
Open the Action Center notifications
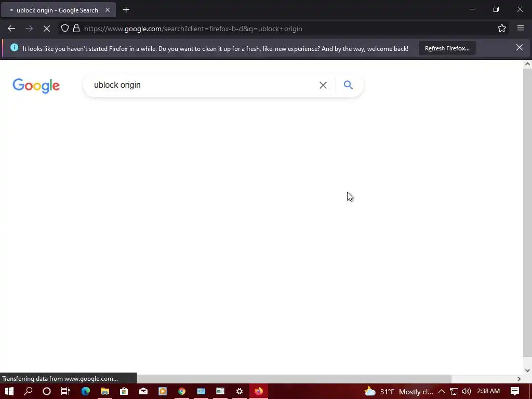click(515, 391)
